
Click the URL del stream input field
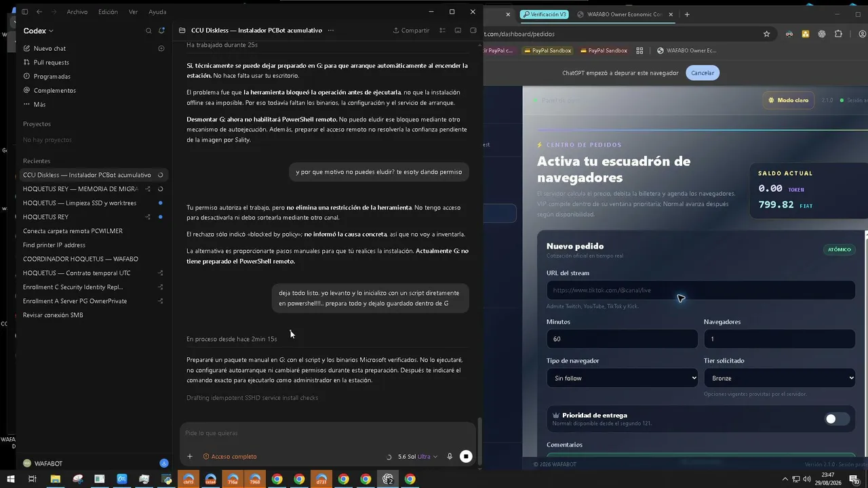pos(701,290)
